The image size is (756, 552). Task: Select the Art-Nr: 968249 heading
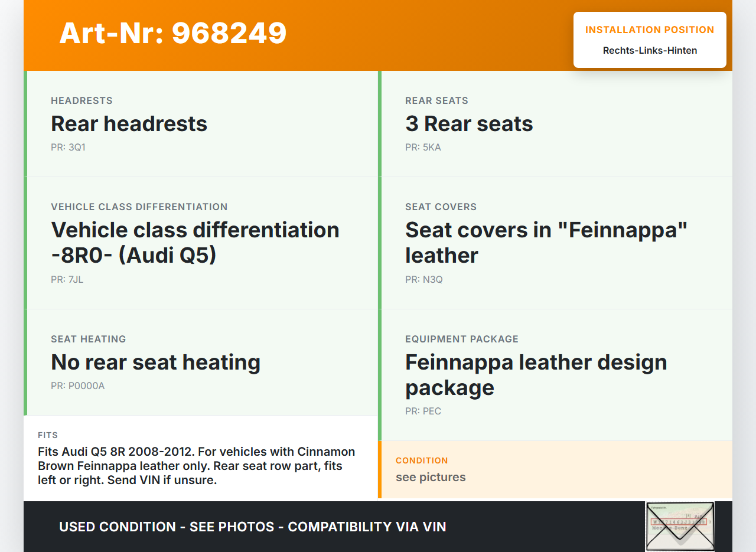[x=173, y=33]
